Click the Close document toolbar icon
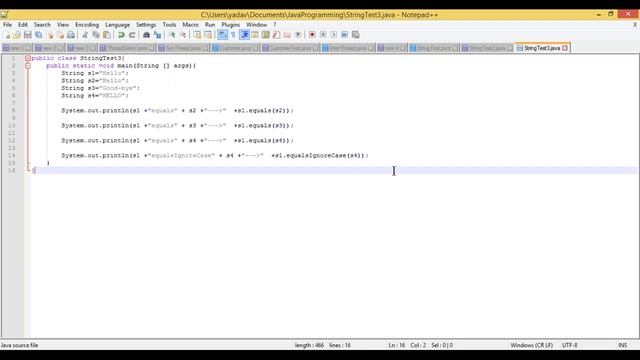The height and width of the screenshot is (360, 640). click(x=50, y=35)
